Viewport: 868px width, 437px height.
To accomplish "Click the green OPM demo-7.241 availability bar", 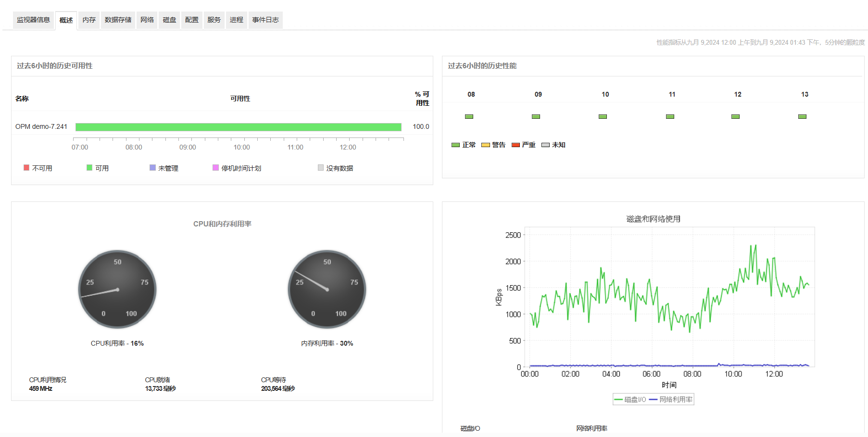I will pos(238,127).
